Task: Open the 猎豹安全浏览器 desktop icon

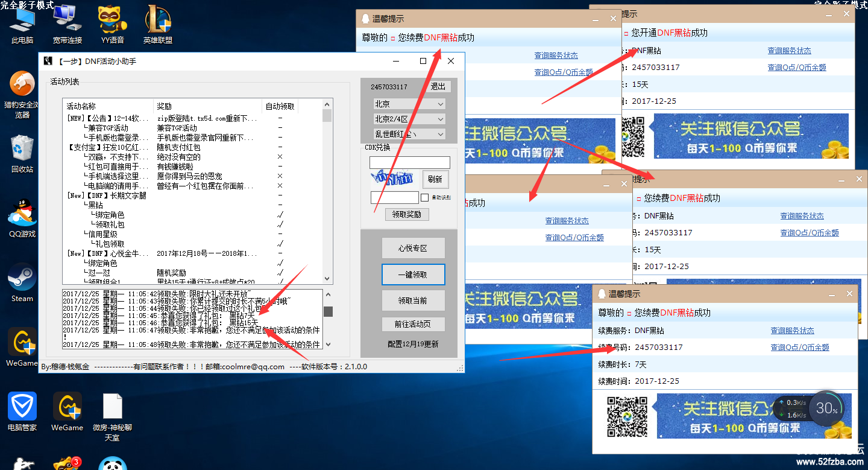Action: 22,95
